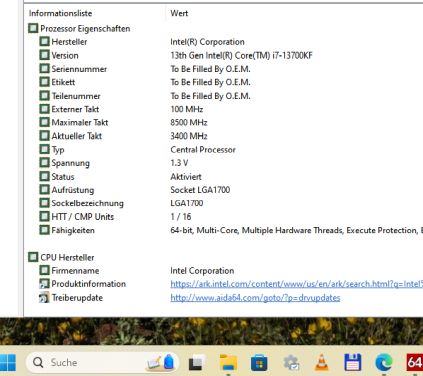The image size is (423, 376).
Task: Click the search highlight icon in Suche
Action: 160,362
